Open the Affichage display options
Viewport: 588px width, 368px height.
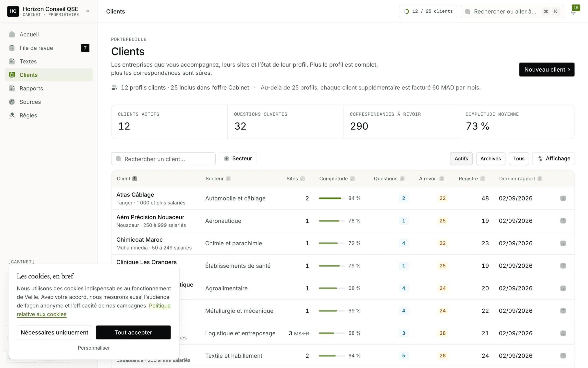[x=554, y=158]
